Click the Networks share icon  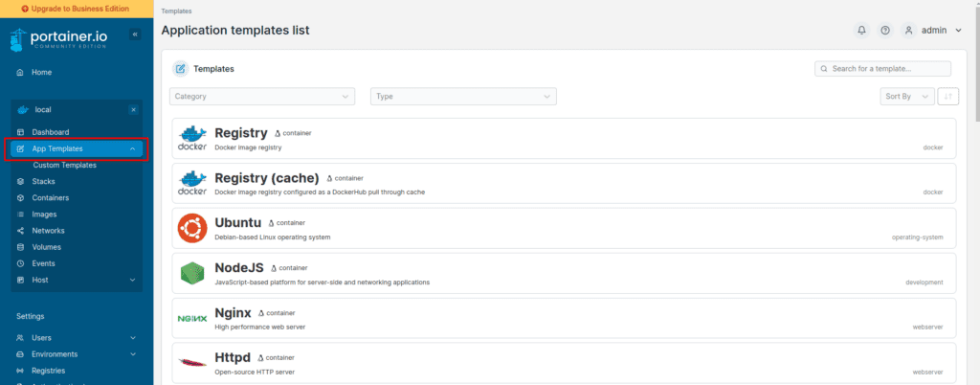pos(20,231)
